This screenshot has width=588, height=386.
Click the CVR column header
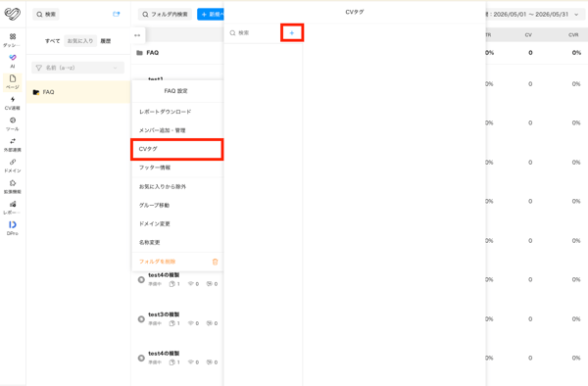point(573,35)
